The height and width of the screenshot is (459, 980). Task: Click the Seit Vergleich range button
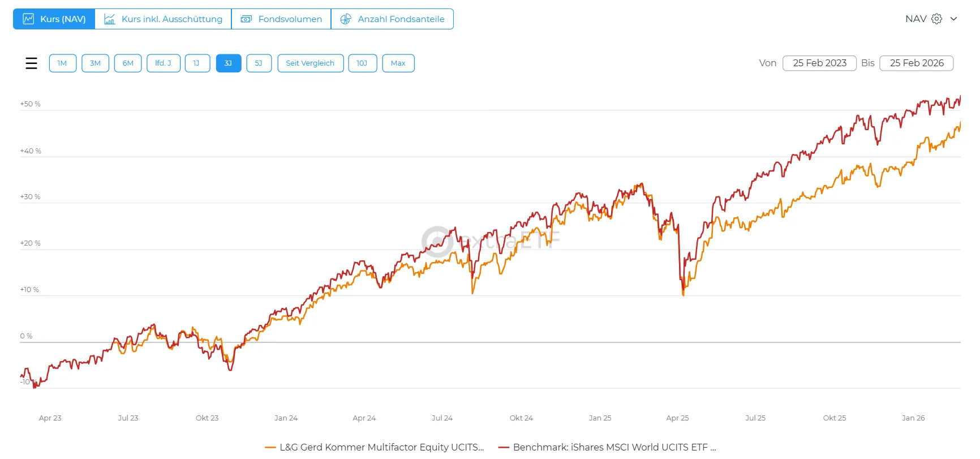click(x=310, y=63)
